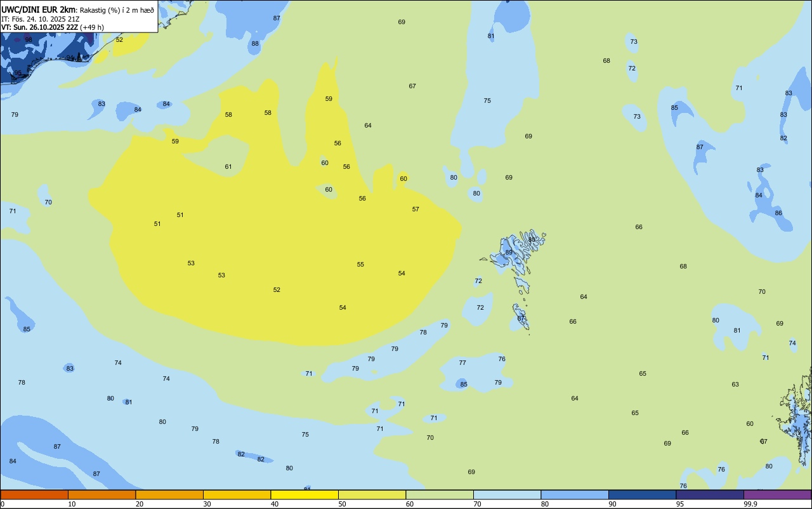Click the 57 humidity value on the map
The image size is (812, 509).
click(x=416, y=209)
